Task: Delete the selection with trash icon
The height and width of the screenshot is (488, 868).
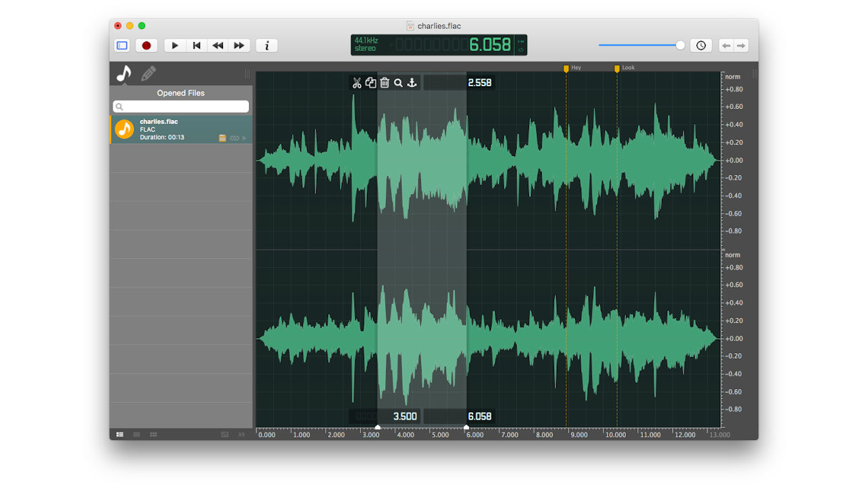Action: [x=384, y=83]
